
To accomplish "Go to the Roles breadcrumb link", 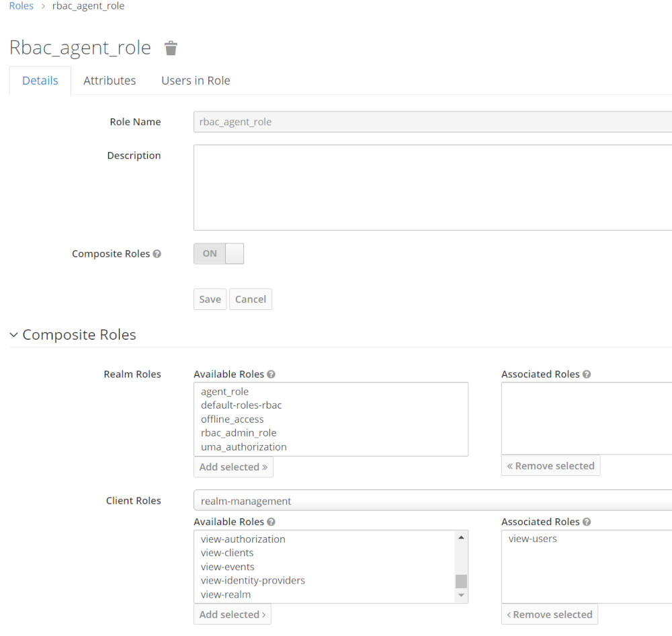I will pyautogui.click(x=22, y=6).
